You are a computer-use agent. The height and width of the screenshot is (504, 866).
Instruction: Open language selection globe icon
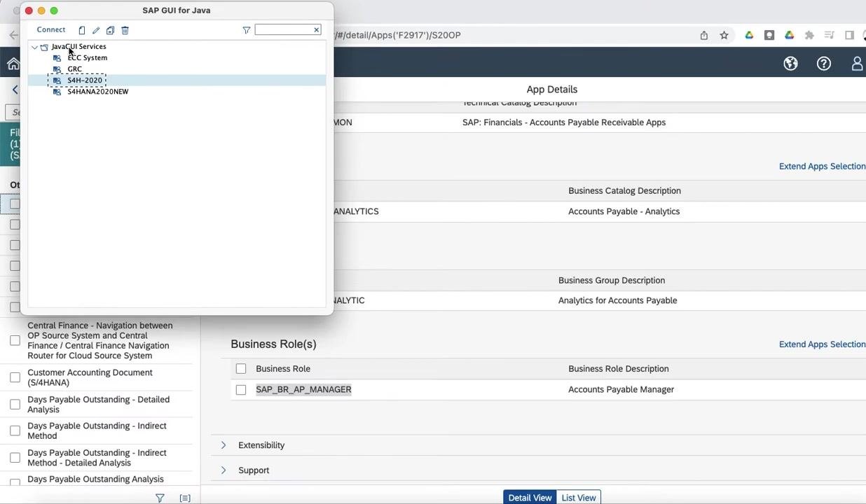click(790, 64)
